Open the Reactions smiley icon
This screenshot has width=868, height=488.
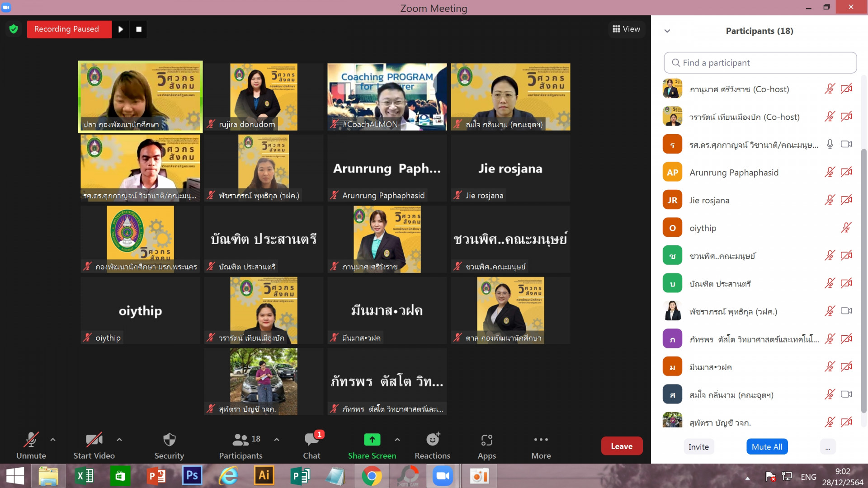pos(432,439)
